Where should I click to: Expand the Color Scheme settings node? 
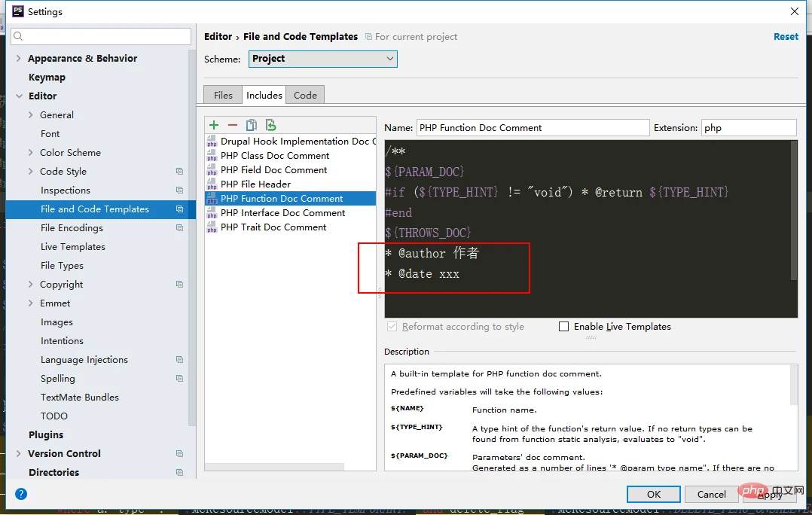pyautogui.click(x=31, y=153)
